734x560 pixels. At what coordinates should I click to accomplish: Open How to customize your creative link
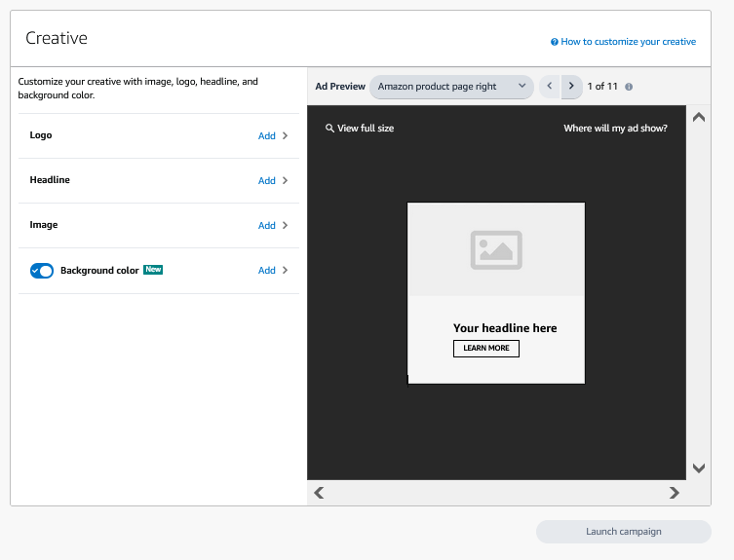628,42
